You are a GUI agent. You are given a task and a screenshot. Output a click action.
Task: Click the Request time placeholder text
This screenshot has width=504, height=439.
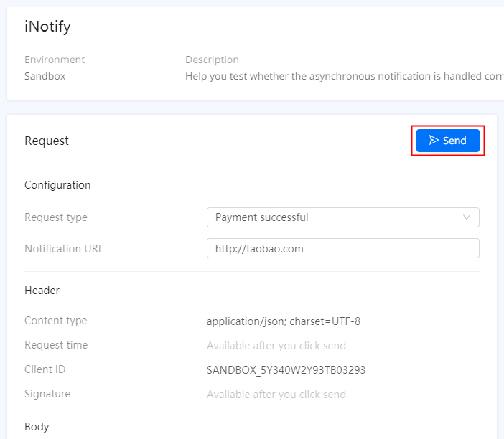click(276, 346)
